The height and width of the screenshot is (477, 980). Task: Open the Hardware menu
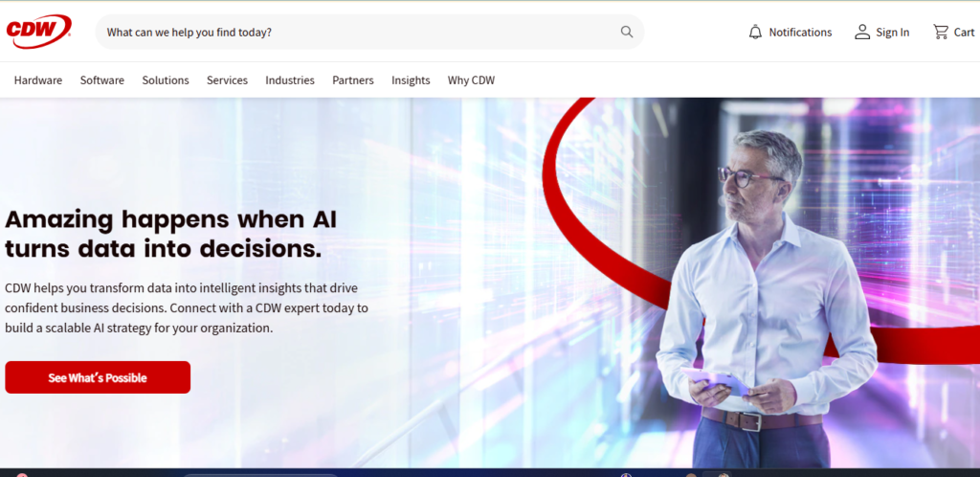38,80
